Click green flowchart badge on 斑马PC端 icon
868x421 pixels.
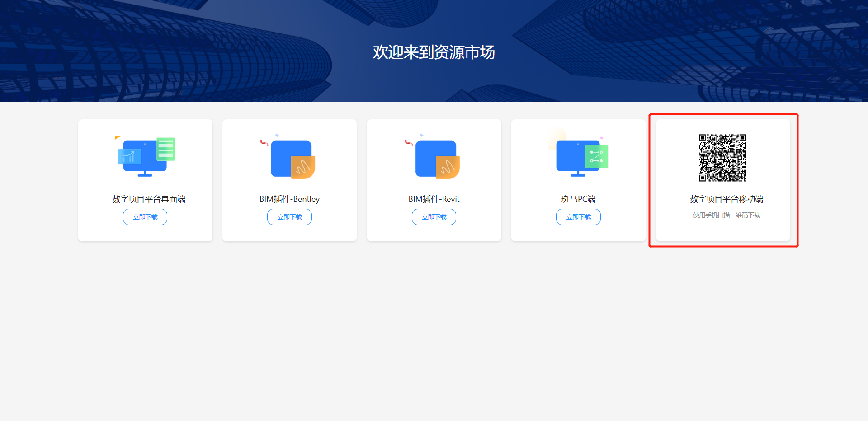click(597, 156)
